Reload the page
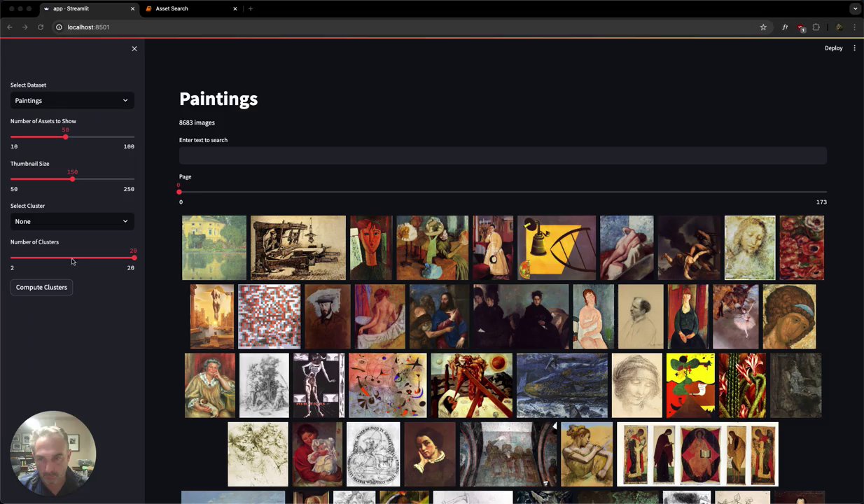864x504 pixels. point(41,27)
